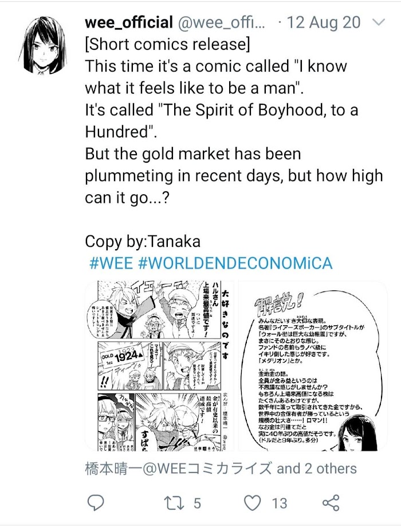The width and height of the screenshot is (401, 532).
Task: Open the tweet body text about gold market
Action: [x=234, y=175]
